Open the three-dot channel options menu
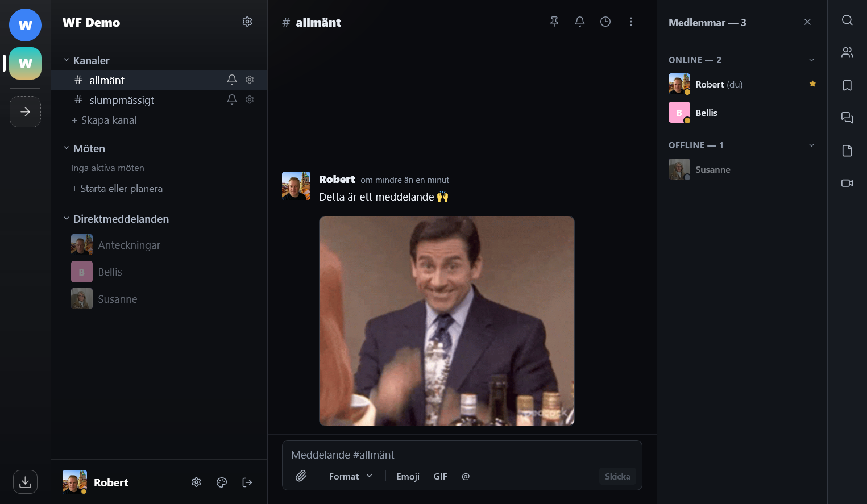The width and height of the screenshot is (867, 504). coord(631,22)
